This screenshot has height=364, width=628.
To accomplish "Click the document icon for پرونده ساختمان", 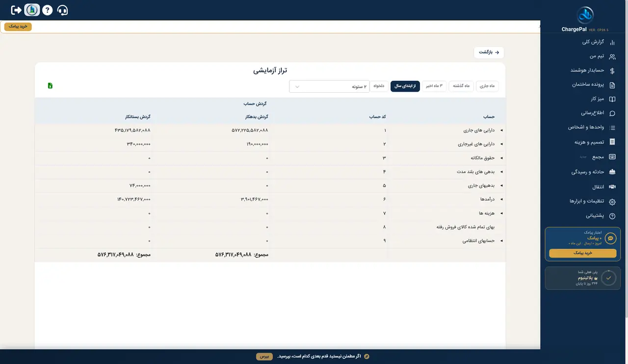I will (612, 85).
